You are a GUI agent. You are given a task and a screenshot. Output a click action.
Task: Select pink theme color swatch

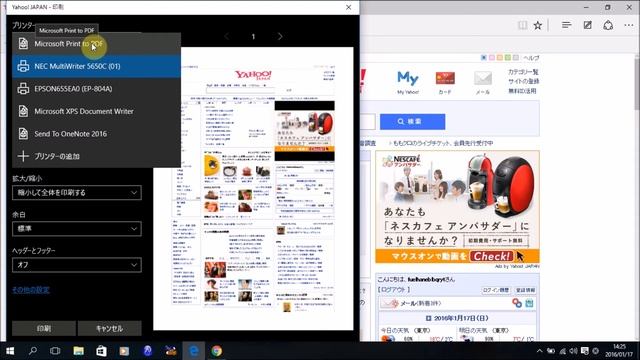coord(492,58)
